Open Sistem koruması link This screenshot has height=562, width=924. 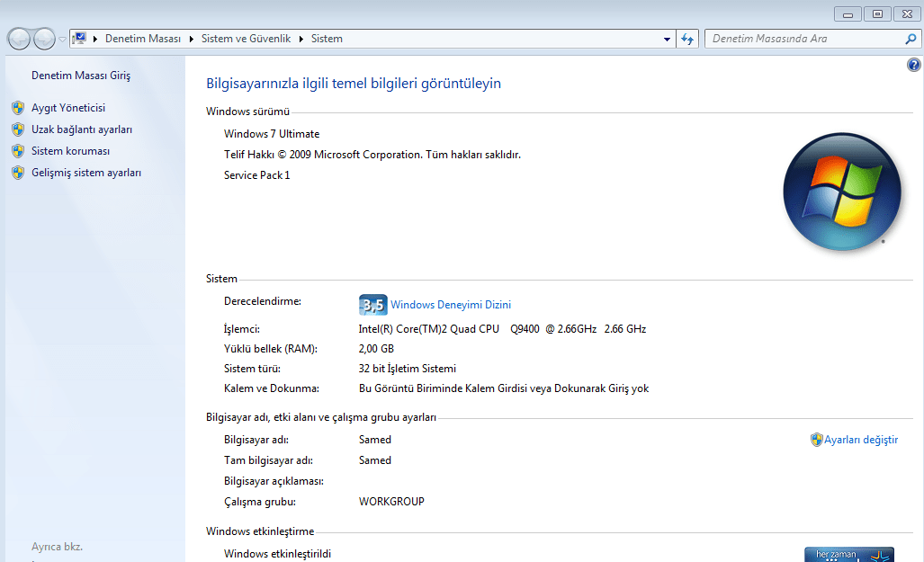[71, 151]
